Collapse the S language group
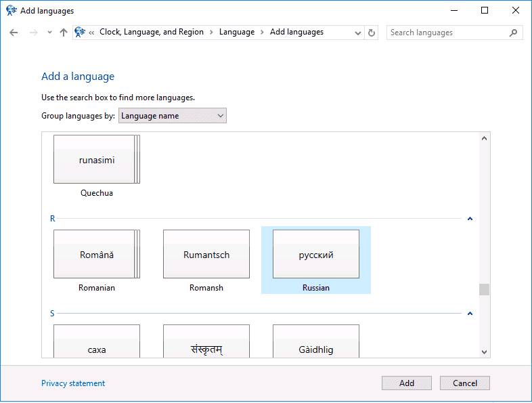532x403 pixels. (470, 314)
